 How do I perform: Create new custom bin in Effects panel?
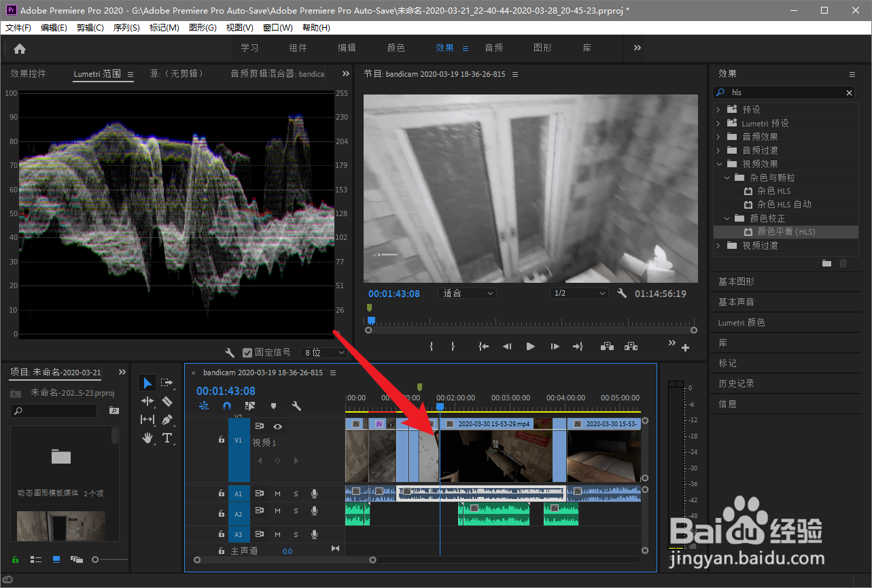[x=826, y=263]
